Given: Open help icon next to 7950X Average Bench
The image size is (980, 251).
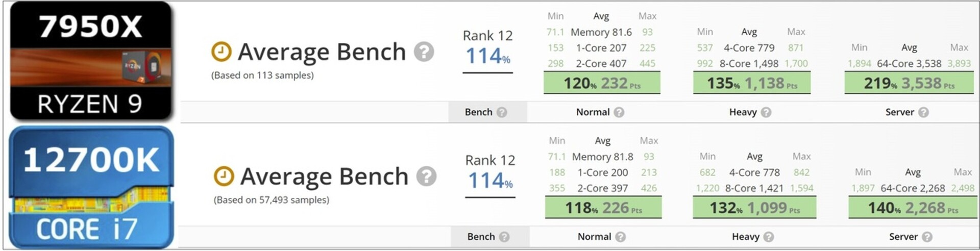Looking at the screenshot, I should 424,52.
